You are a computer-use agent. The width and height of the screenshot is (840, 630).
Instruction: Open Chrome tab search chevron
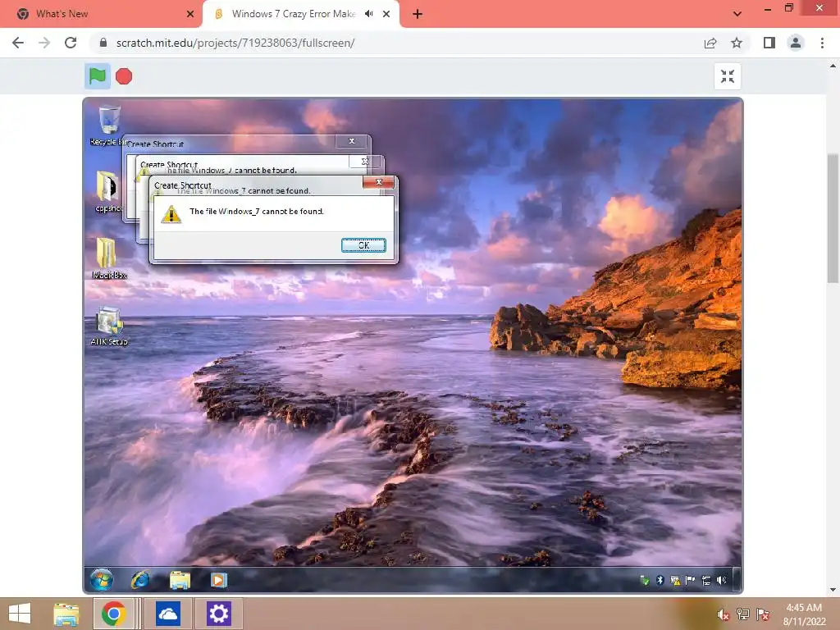737,14
